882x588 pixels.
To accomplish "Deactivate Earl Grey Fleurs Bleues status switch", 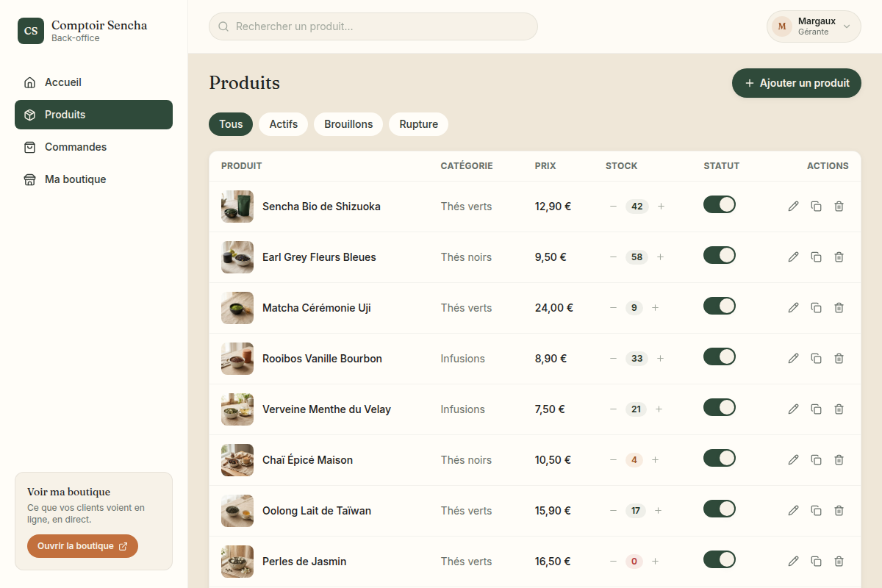I will click(x=720, y=255).
